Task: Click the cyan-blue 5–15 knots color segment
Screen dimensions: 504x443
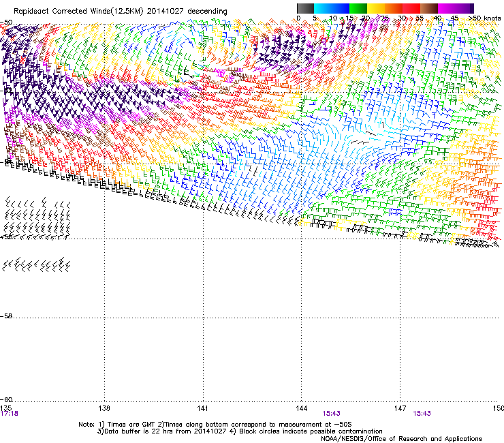Action: coord(332,8)
